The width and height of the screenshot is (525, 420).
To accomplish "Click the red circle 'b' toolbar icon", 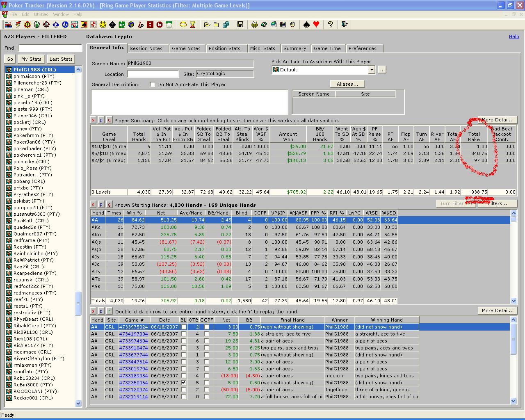I will [x=159, y=25].
